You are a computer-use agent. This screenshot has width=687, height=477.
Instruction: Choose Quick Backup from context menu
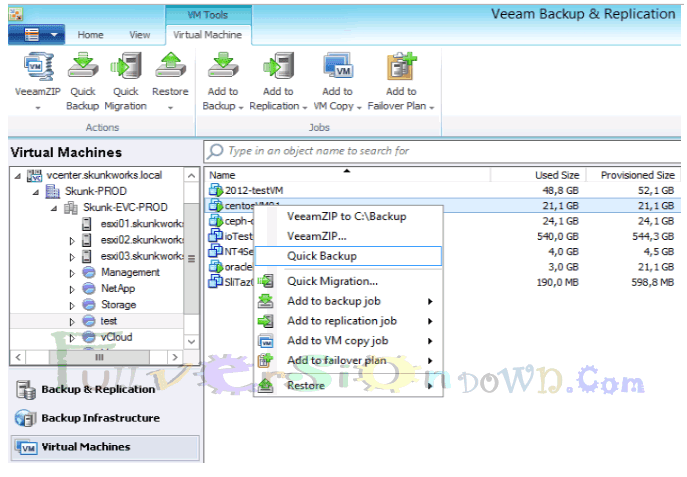pos(348,256)
